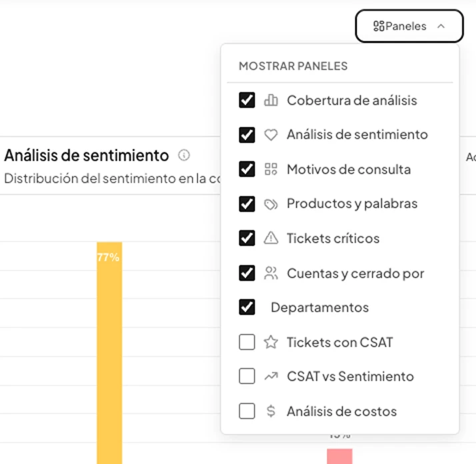Click the grid icon beside Motivos de consulta
Image resolution: width=476 pixels, height=464 pixels.
271,169
